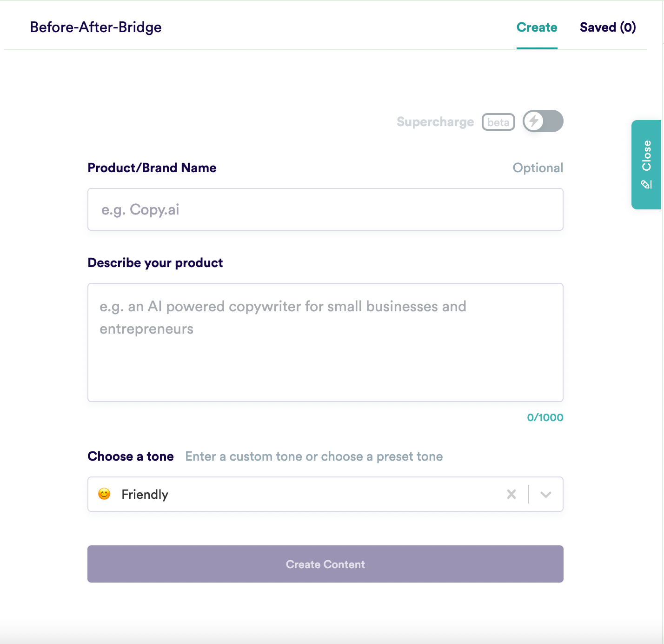Select the Create tab
The image size is (664, 644).
(x=537, y=27)
